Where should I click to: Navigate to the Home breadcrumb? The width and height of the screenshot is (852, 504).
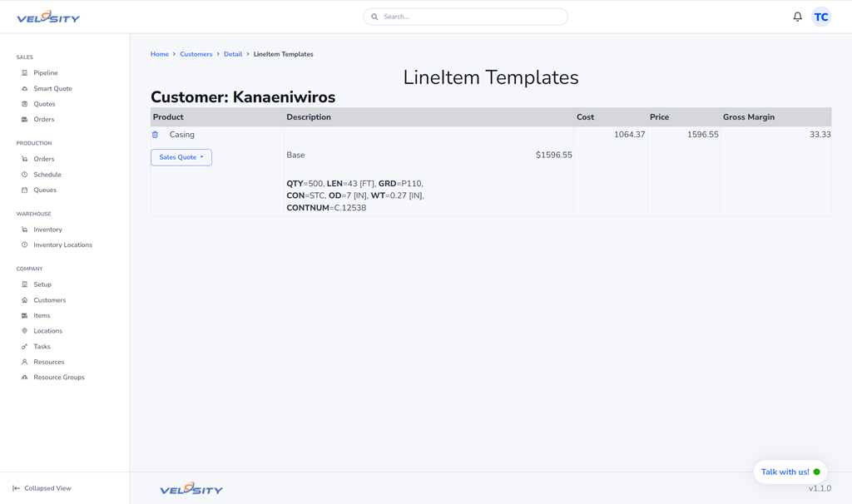pyautogui.click(x=159, y=54)
